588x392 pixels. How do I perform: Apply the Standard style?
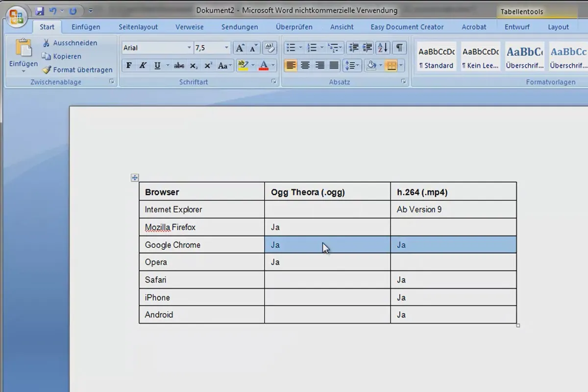(436, 56)
